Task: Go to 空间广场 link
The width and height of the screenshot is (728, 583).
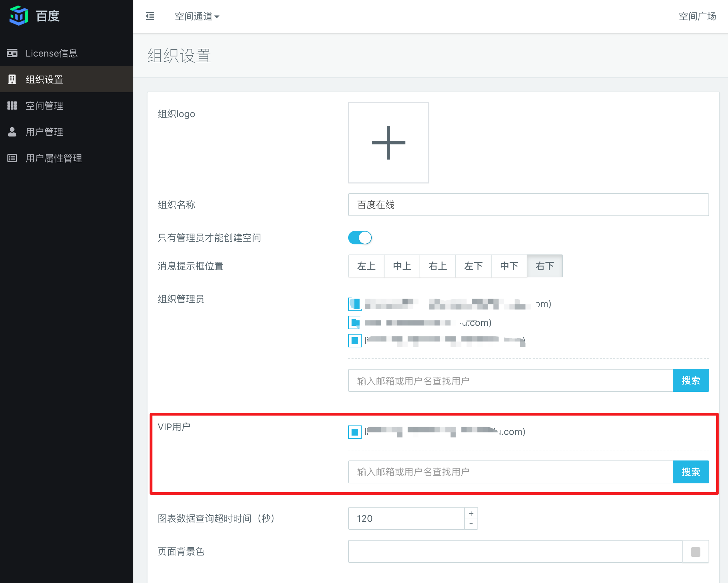Action: (697, 16)
